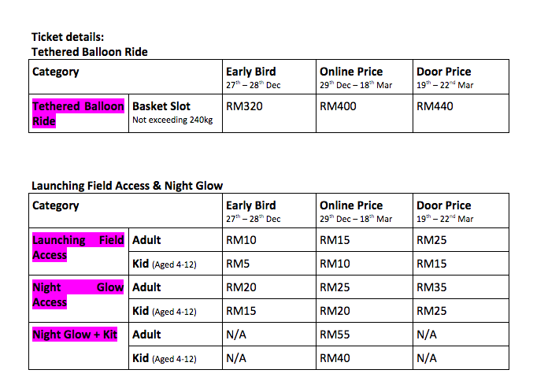Screen dimensions: 559x392
Task: Click the Launching Field Access & Night Glow heading
Action: 128,185
